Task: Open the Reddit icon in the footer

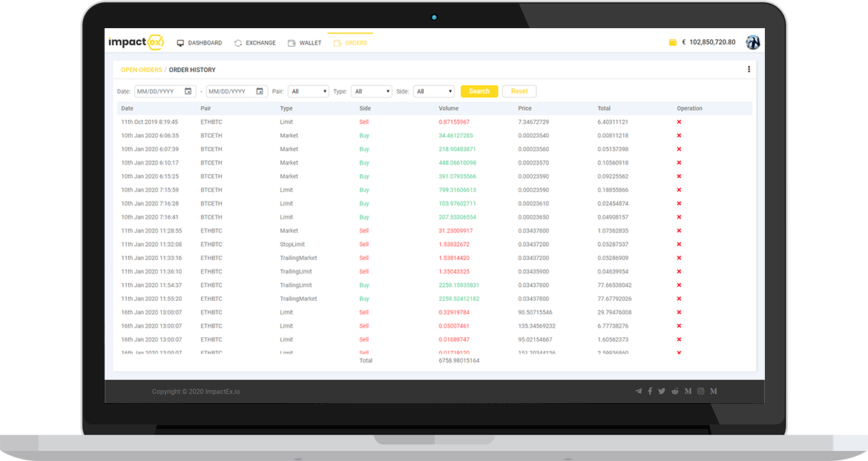Action: point(674,391)
